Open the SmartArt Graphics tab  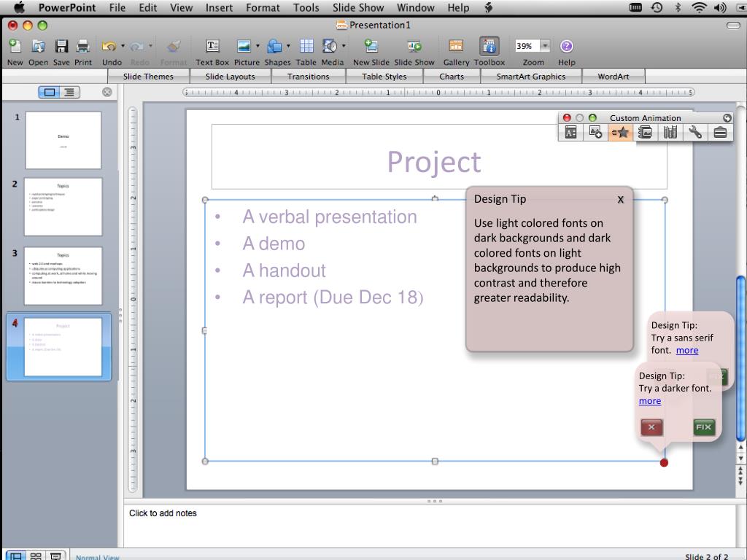(531, 76)
